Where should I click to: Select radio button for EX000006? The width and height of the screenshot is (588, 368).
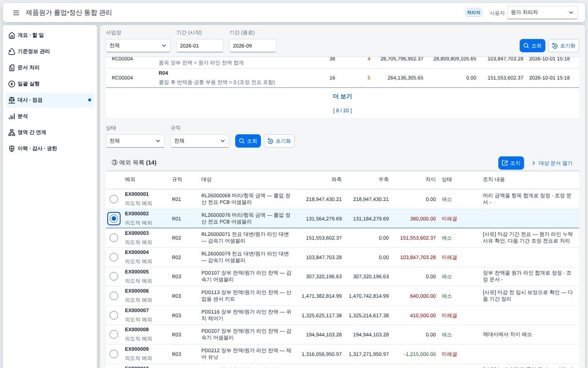click(x=114, y=296)
